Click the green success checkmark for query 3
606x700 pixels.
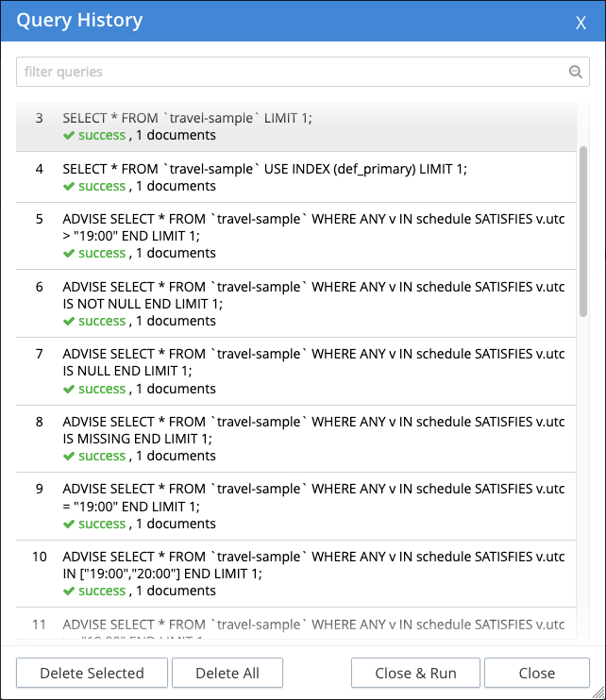[69, 136]
